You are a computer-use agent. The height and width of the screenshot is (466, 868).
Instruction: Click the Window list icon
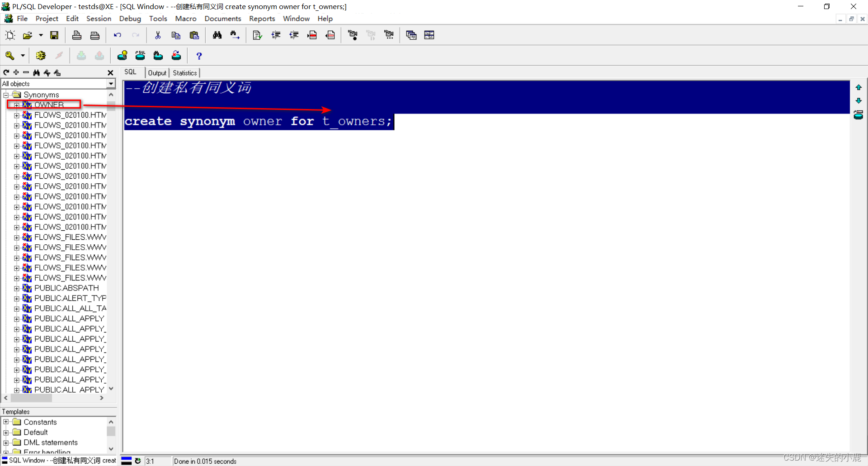[411, 35]
